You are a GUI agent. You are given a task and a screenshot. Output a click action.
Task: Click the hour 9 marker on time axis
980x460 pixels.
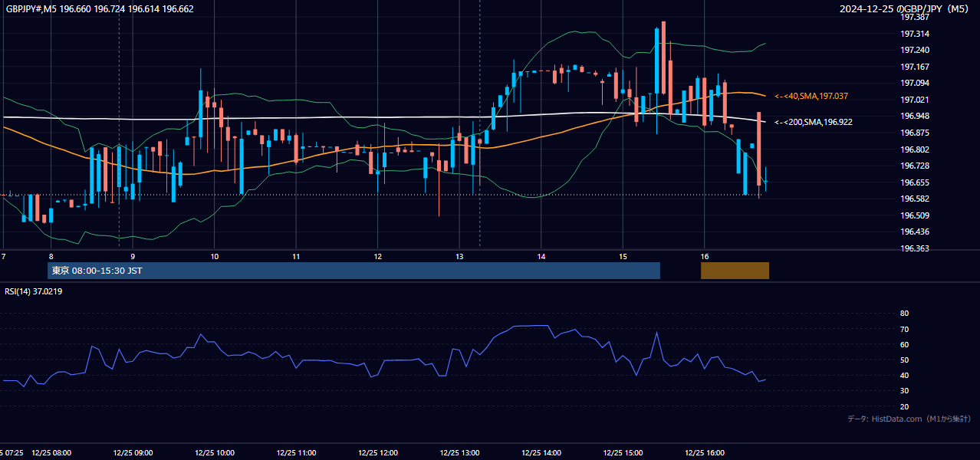point(133,256)
